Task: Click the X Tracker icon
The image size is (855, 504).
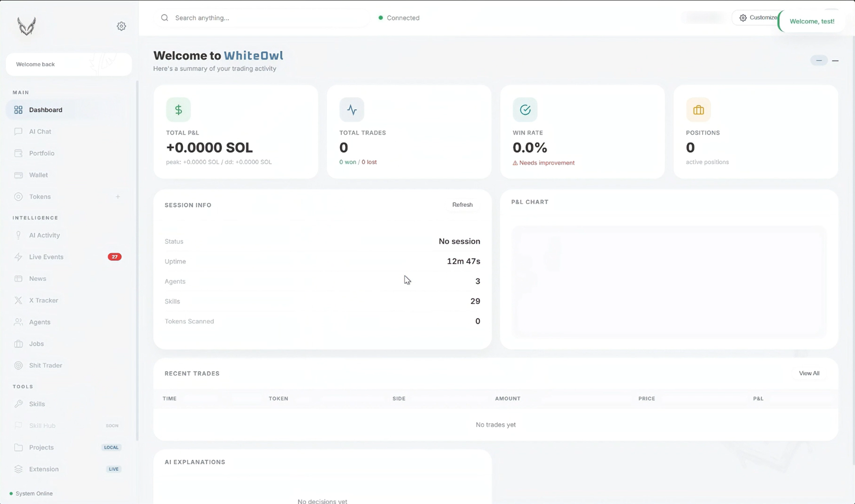Action: tap(18, 300)
